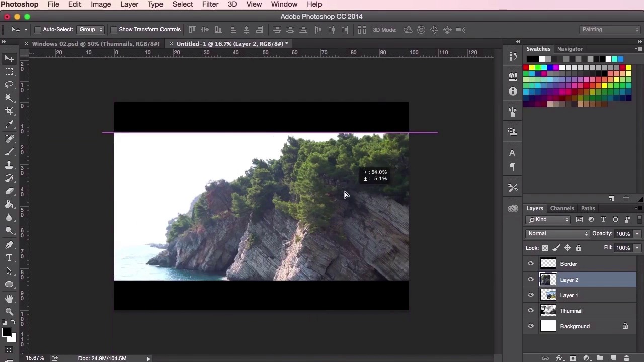Switch to the Channels tab

[x=562, y=208]
